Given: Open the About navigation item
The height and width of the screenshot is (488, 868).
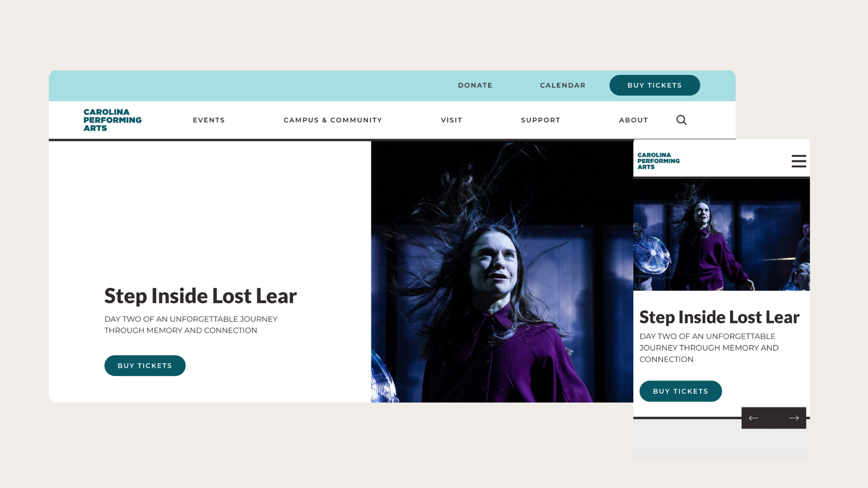Looking at the screenshot, I should [x=633, y=120].
